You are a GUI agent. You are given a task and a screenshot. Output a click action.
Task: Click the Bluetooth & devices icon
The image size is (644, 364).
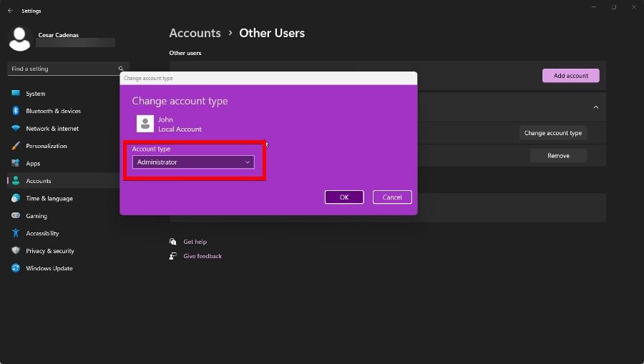pyautogui.click(x=16, y=111)
